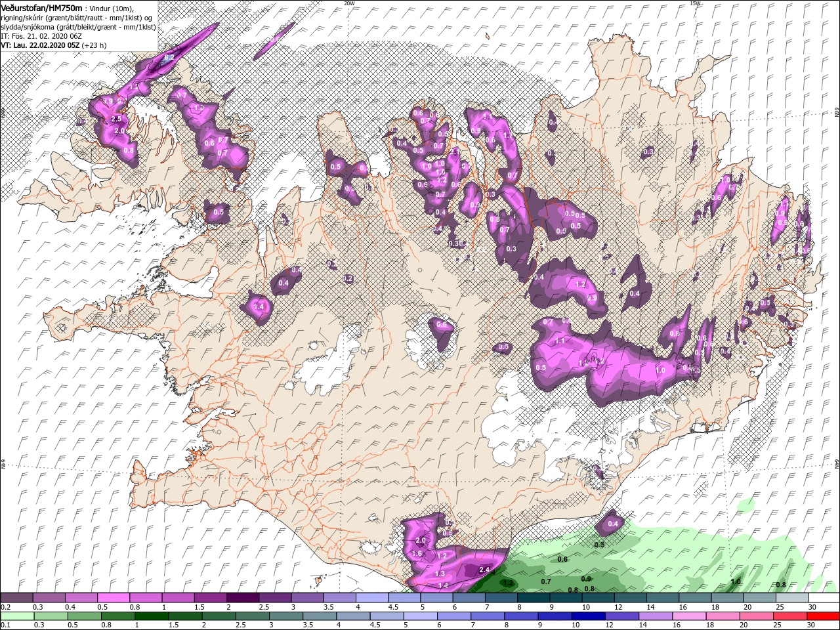
Task: Click the 'slydda/snjókoma' legend description line
Action: tap(78, 27)
